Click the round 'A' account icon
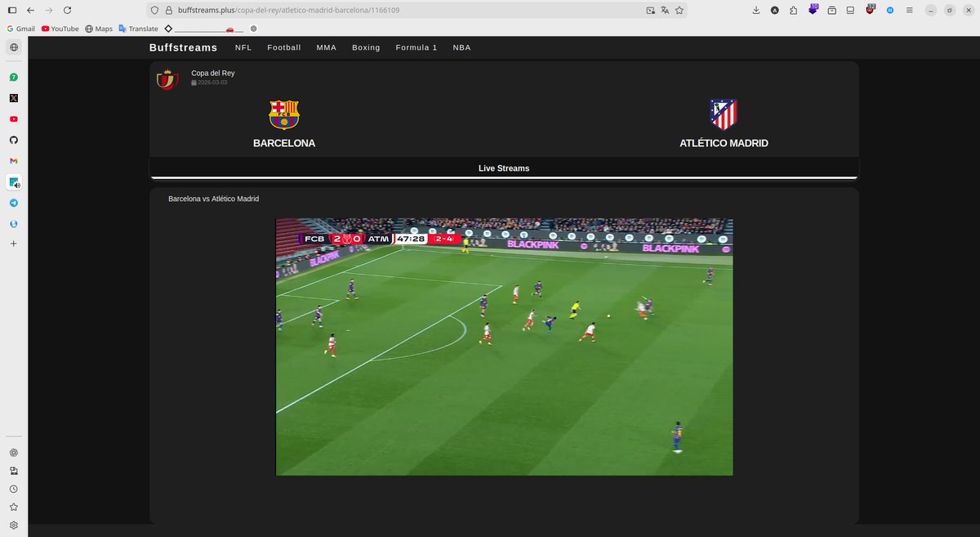This screenshot has width=980, height=537. click(774, 10)
